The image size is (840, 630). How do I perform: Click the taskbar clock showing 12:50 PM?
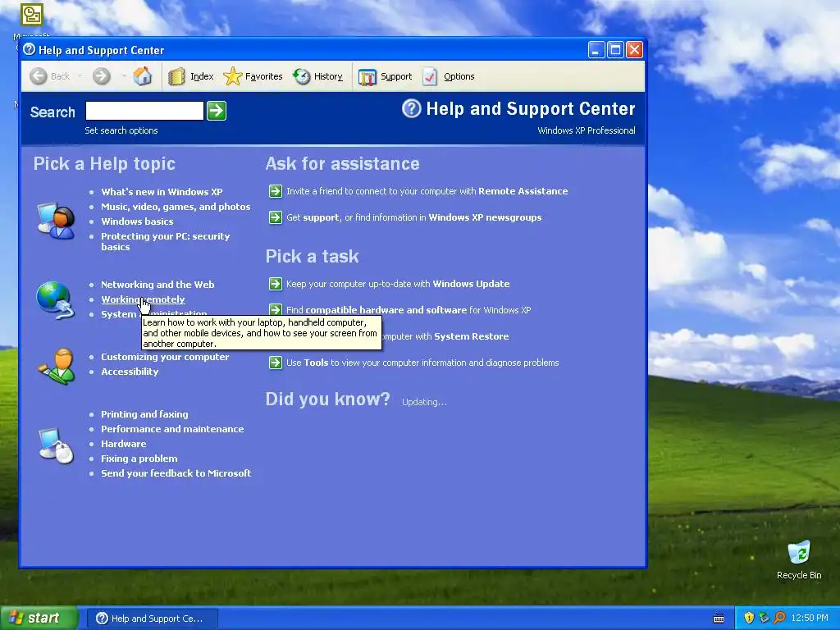[810, 619]
